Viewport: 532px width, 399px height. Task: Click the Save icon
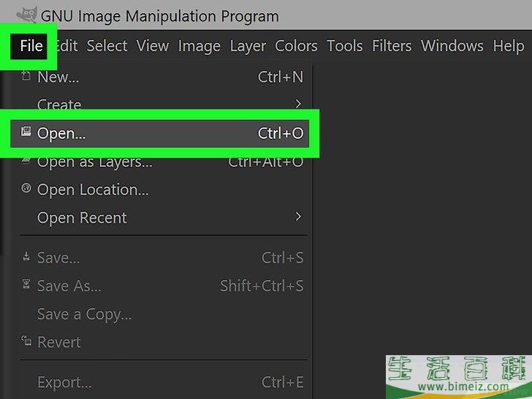tap(26, 256)
